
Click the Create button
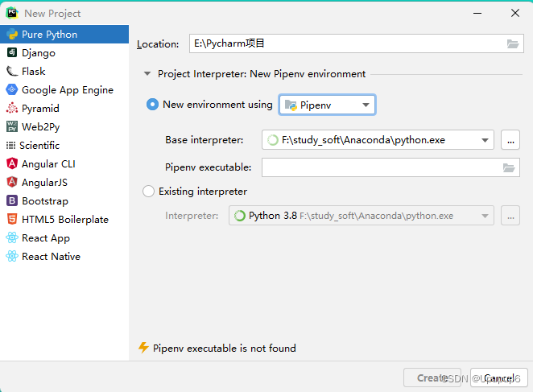pyautogui.click(x=432, y=378)
